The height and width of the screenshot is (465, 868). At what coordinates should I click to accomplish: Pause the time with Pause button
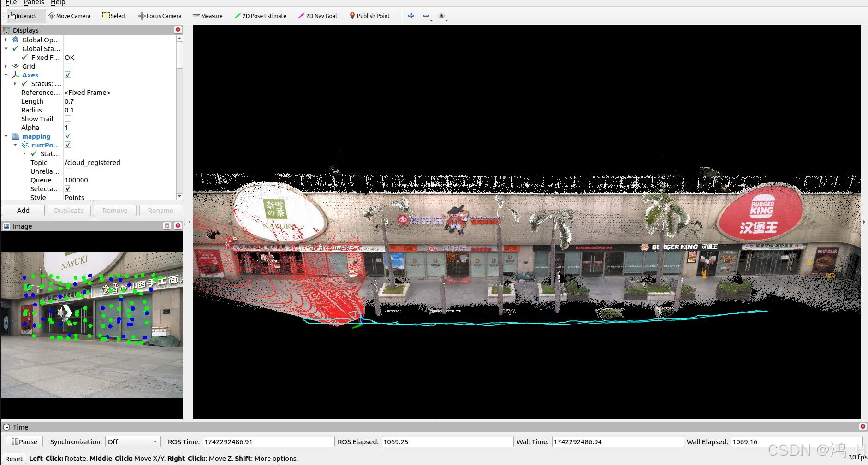tap(24, 441)
